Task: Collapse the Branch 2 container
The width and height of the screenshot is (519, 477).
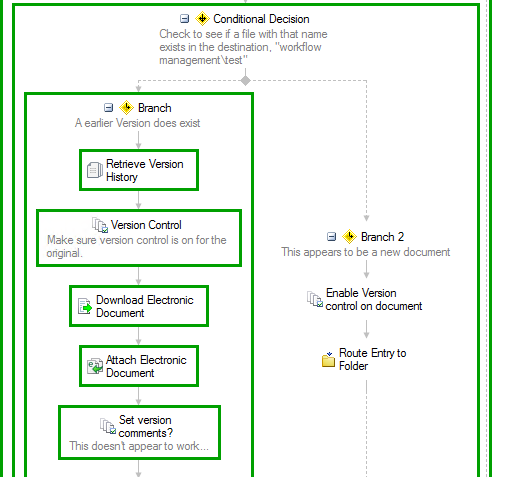Action: click(x=331, y=237)
